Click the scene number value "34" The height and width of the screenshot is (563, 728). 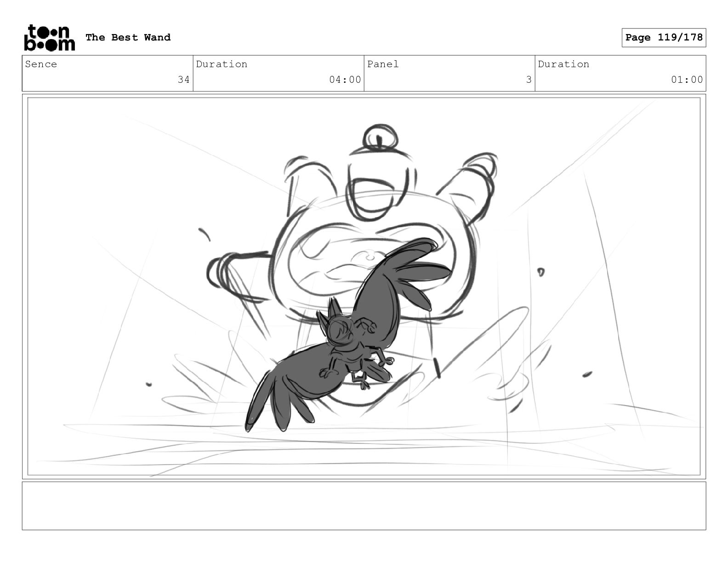pos(183,80)
